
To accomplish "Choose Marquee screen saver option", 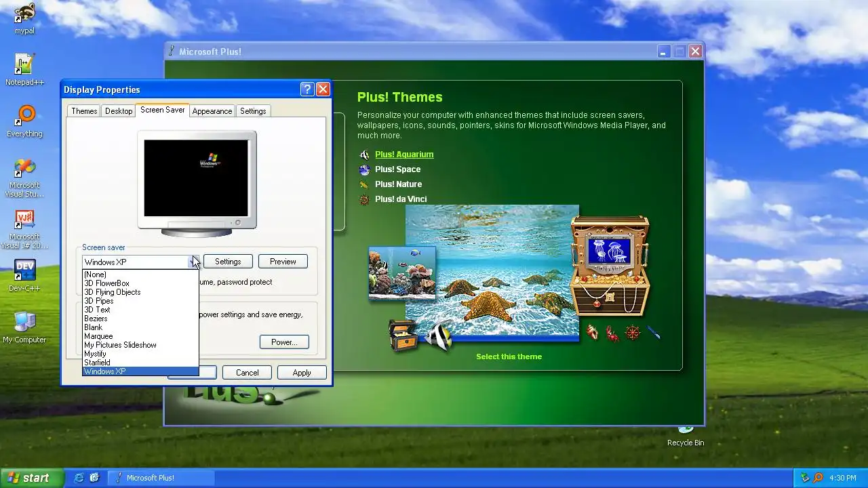I will point(140,336).
